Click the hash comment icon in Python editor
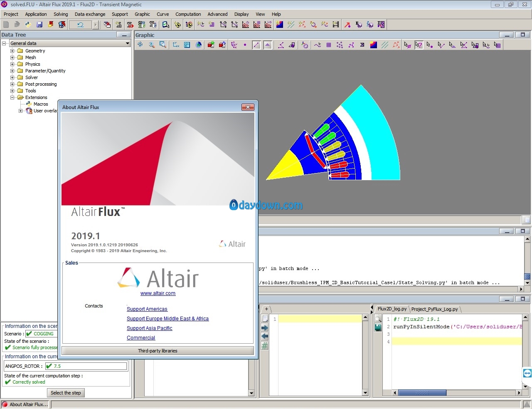The image size is (532, 409). 265,345
